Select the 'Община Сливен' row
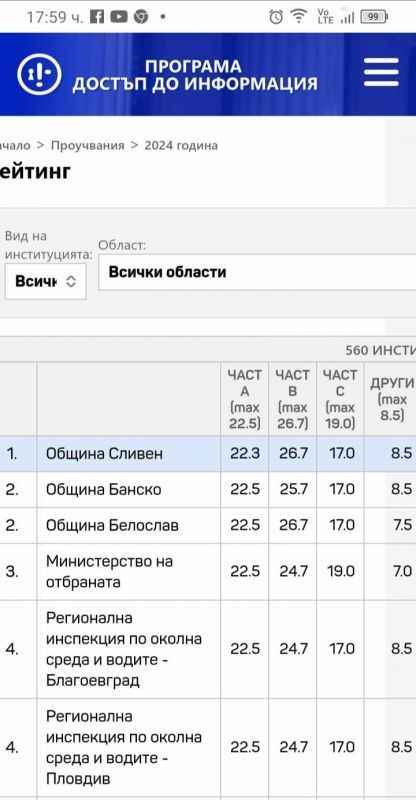 pyautogui.click(x=208, y=454)
